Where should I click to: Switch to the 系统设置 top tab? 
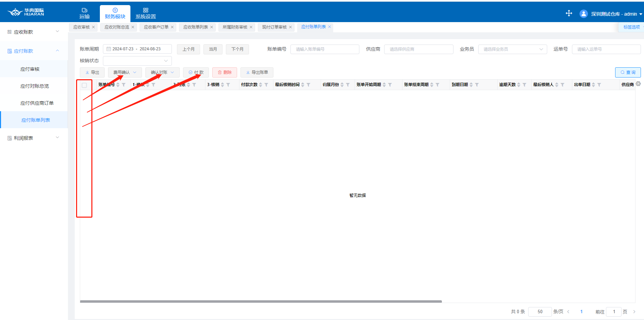coord(145,14)
